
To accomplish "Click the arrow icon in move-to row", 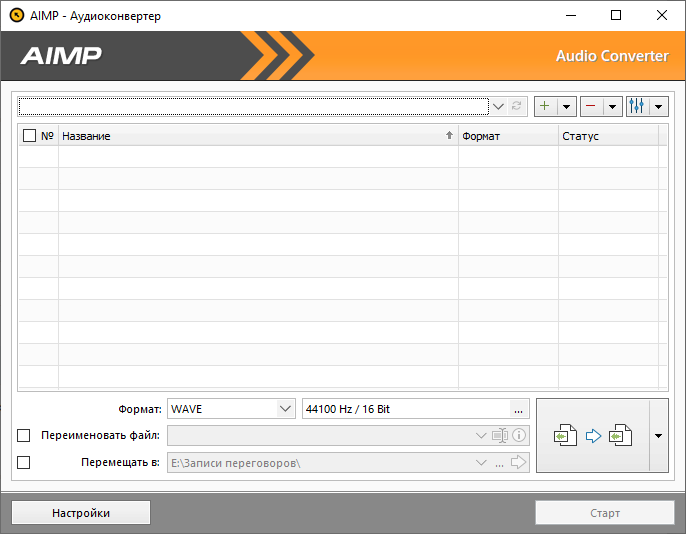I will (x=518, y=462).
